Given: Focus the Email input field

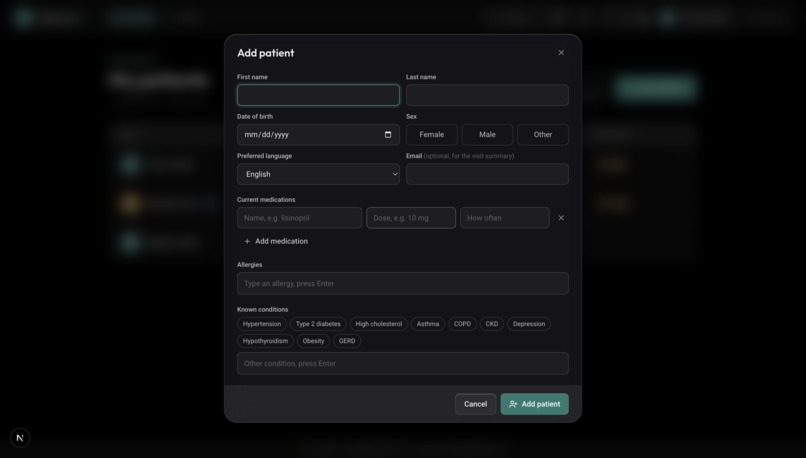Looking at the screenshot, I should tap(487, 174).
